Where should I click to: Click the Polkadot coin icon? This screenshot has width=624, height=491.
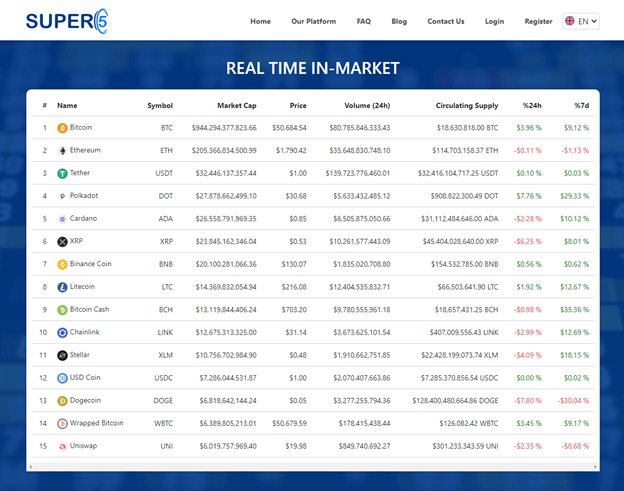click(62, 196)
